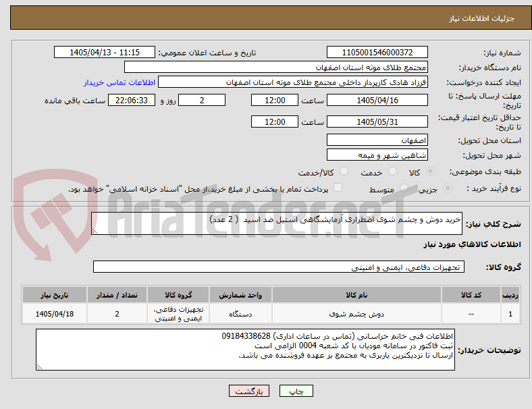Screen dimensions: 532x409
Task: Click the resize grip of description box
Action: 95,231
